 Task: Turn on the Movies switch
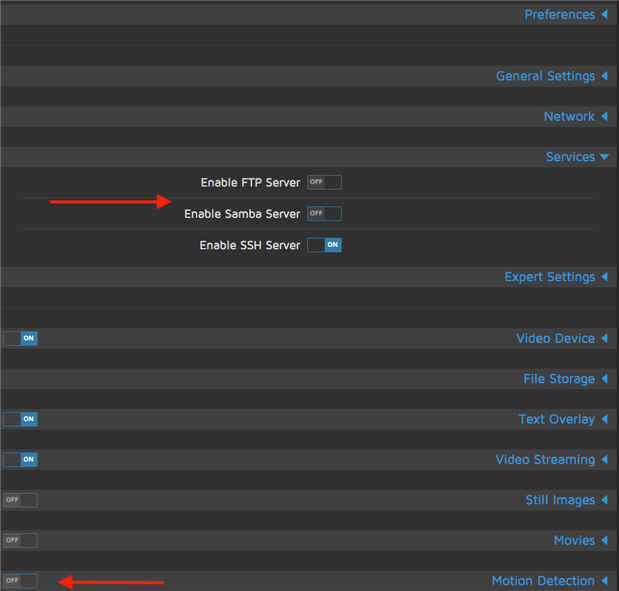(x=20, y=540)
